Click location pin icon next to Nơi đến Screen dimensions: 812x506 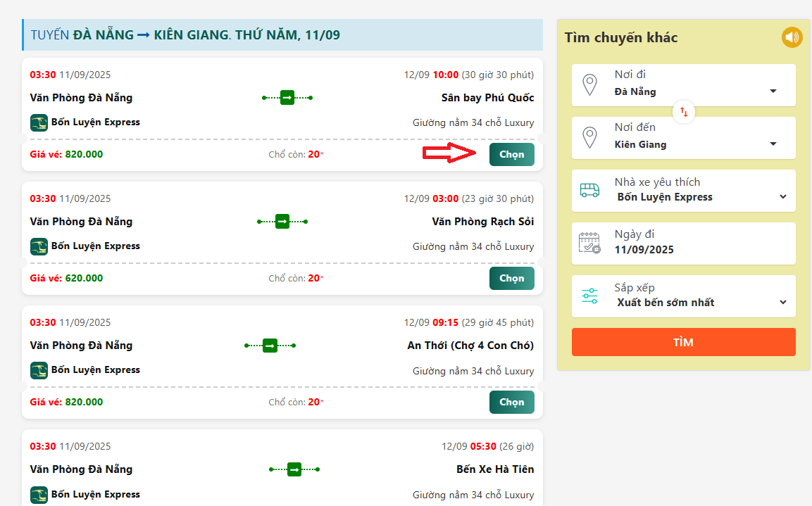pos(589,137)
